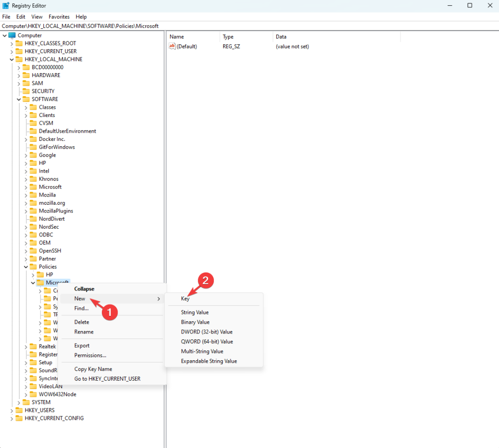Click the Registry Editor app icon in title bar
This screenshot has width=499, height=448.
[x=6, y=5]
